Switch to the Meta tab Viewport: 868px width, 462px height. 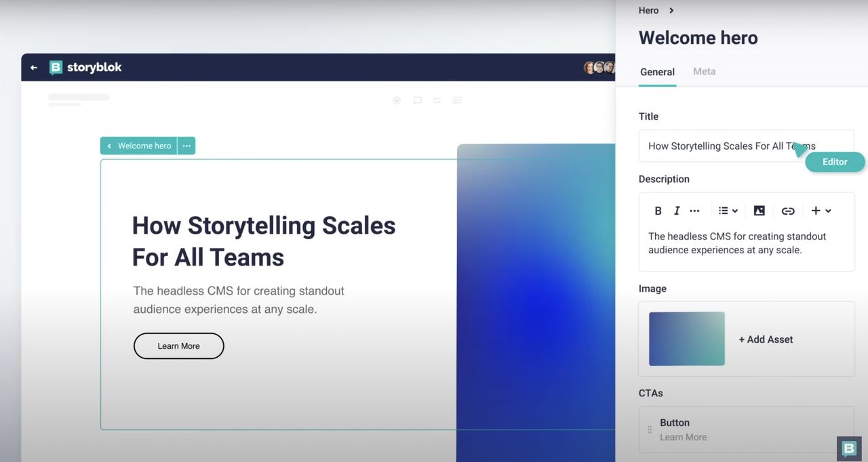point(704,71)
